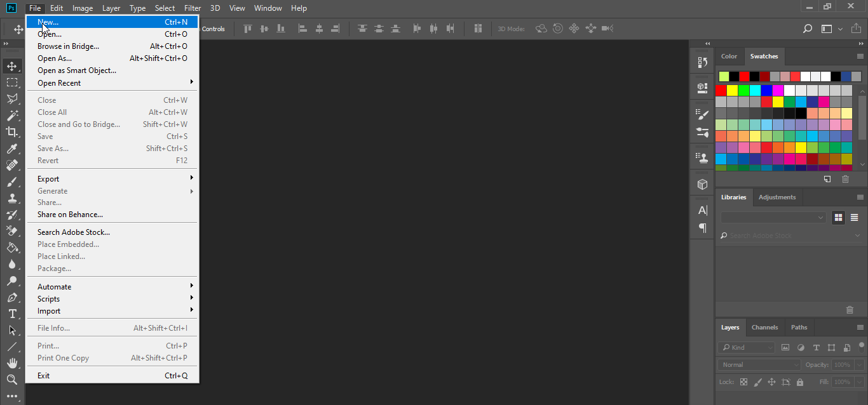The image size is (868, 405).
Task: Click the Search Adobe Stock field
Action: tap(791, 236)
